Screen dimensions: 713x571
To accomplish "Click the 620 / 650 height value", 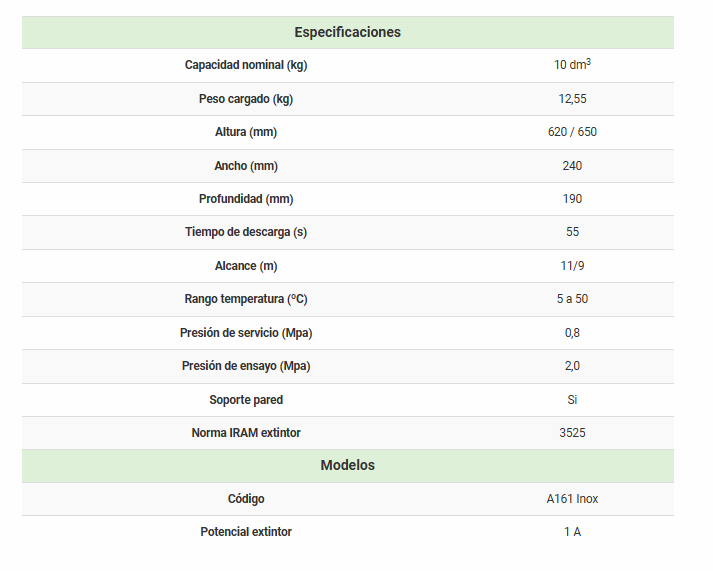I will [x=572, y=132].
